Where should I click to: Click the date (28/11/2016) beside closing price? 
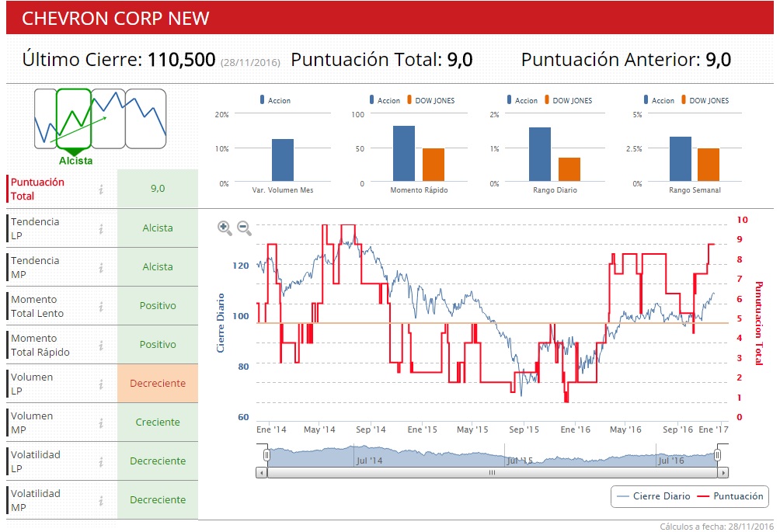[x=250, y=63]
